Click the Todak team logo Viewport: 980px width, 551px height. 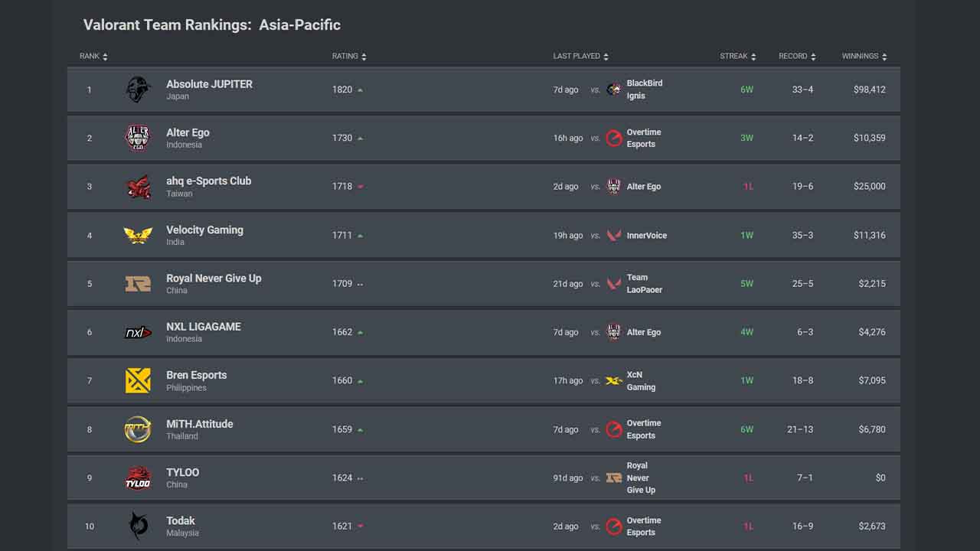(138, 527)
